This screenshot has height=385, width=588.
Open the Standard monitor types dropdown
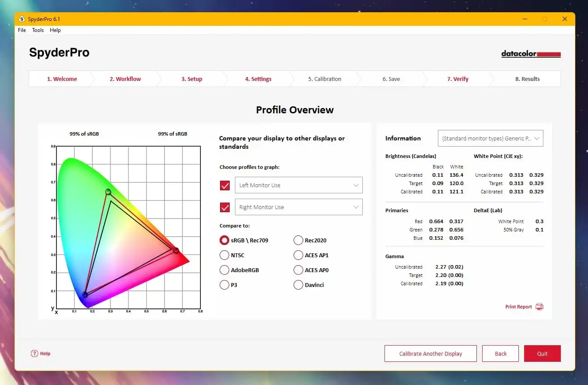pyautogui.click(x=490, y=138)
